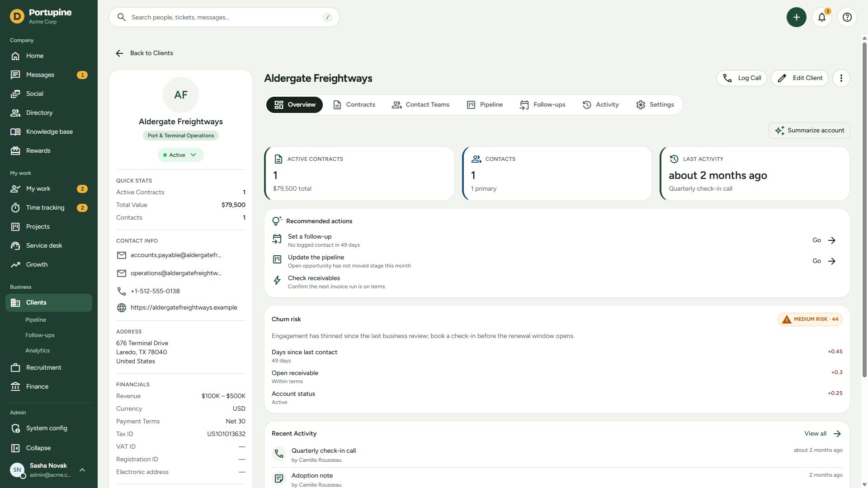
Task: Open the Pipeline tab
Action: click(x=485, y=105)
